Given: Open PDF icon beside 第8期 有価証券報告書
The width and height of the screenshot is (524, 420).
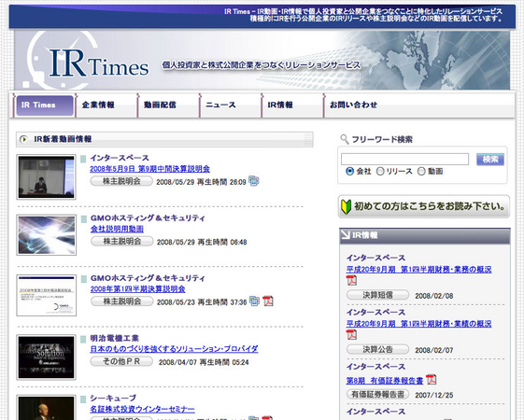Looking at the screenshot, I should point(432,380).
